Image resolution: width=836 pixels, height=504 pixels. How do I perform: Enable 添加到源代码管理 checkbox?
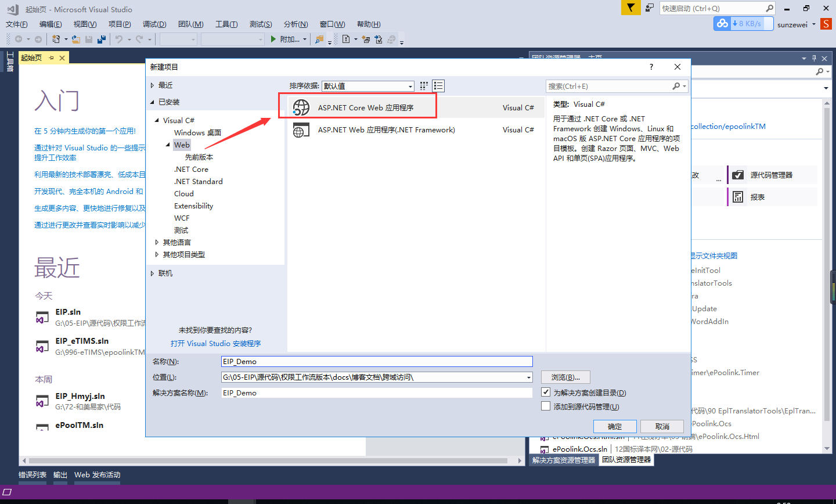click(546, 406)
